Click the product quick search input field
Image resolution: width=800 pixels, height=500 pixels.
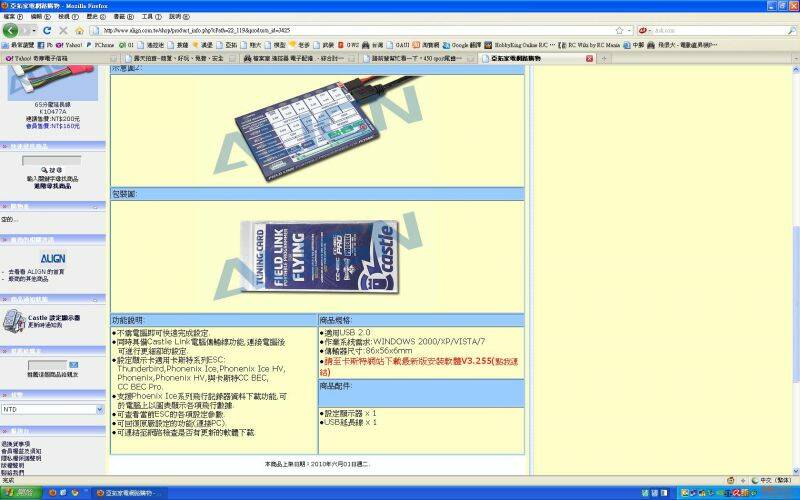[52, 161]
